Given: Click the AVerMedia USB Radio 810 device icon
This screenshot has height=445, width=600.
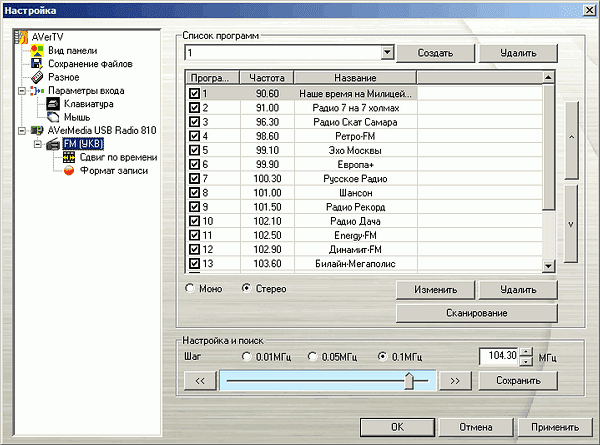Looking at the screenshot, I should (x=37, y=130).
